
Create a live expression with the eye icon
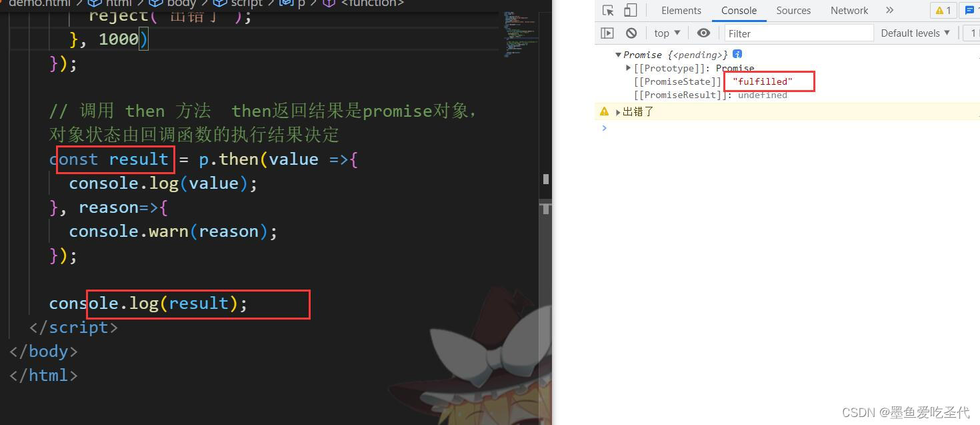click(703, 33)
